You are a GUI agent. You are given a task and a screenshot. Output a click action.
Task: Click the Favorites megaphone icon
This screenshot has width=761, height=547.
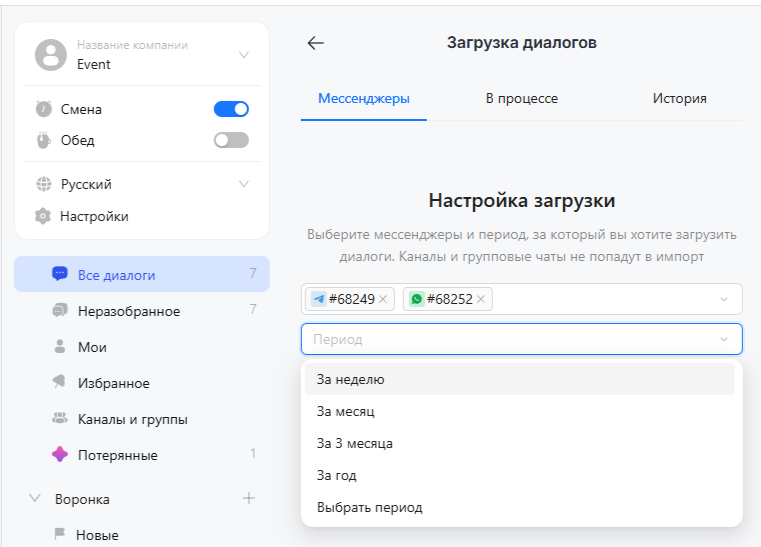pyautogui.click(x=59, y=383)
